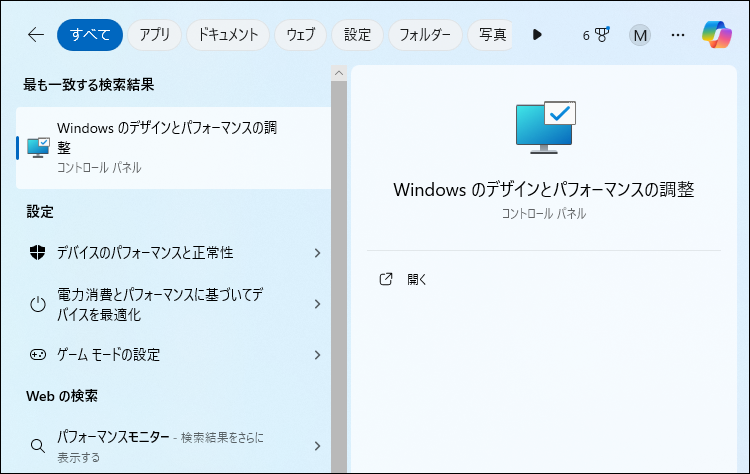The image size is (750, 474).
Task: Click the large monitor icon in preview pane
Action: pyautogui.click(x=546, y=127)
